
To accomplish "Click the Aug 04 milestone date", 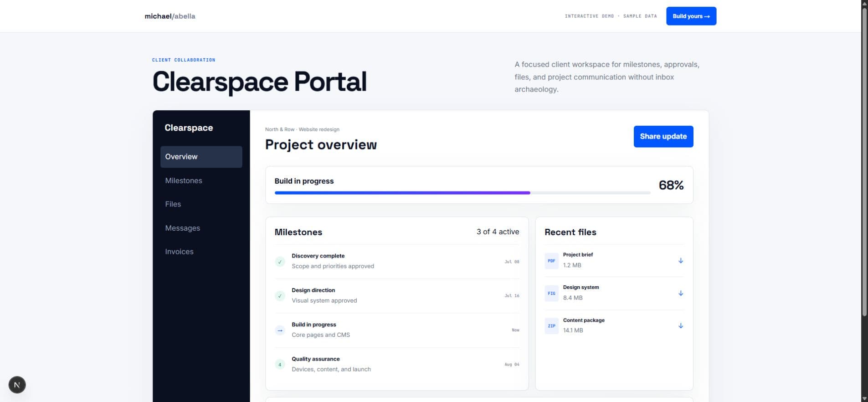I will (512, 365).
